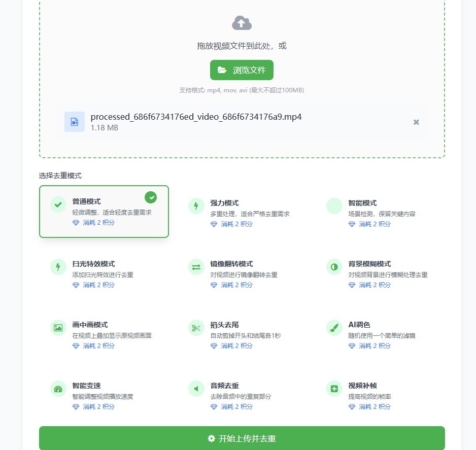This screenshot has height=450, width=476.
Task: Click the cloud upload icon
Action: [242, 23]
